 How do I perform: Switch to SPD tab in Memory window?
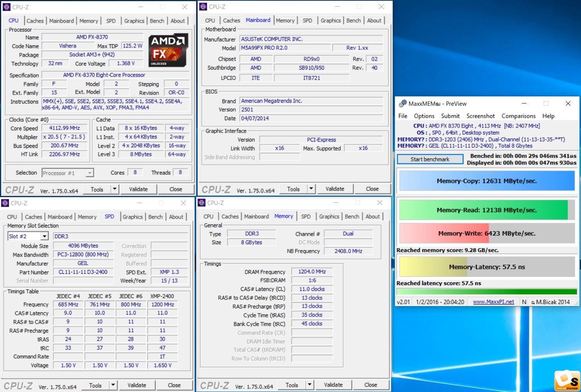point(306,217)
